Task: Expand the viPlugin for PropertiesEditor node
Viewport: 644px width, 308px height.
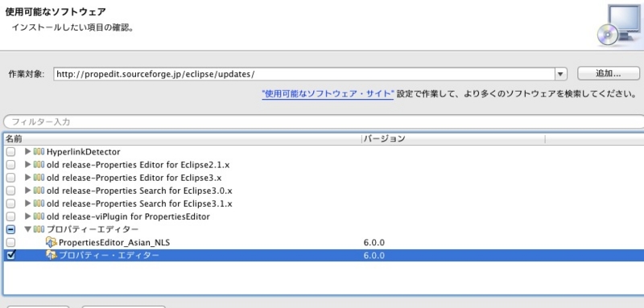Action: coord(28,216)
